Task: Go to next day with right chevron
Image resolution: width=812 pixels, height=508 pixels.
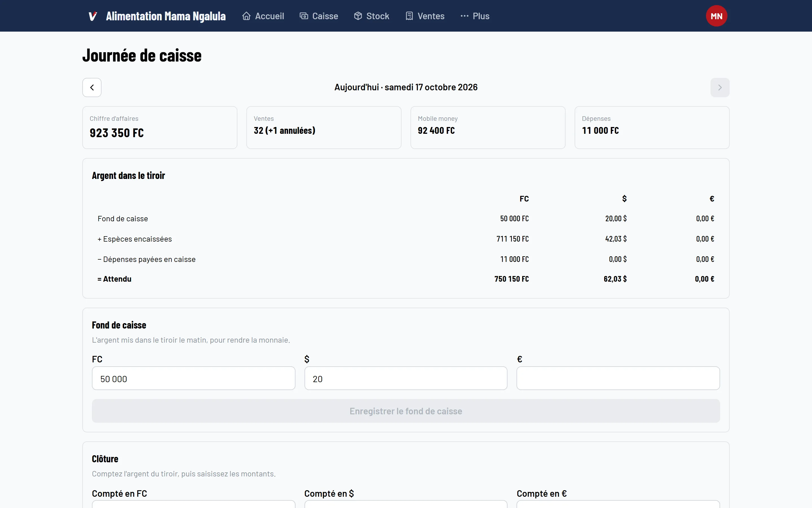Action: coord(720,87)
